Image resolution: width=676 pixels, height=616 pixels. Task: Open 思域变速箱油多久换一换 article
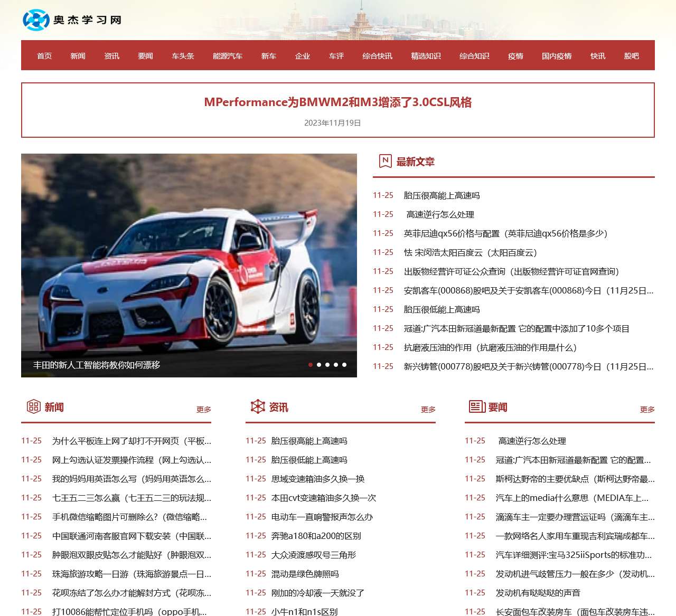318,479
